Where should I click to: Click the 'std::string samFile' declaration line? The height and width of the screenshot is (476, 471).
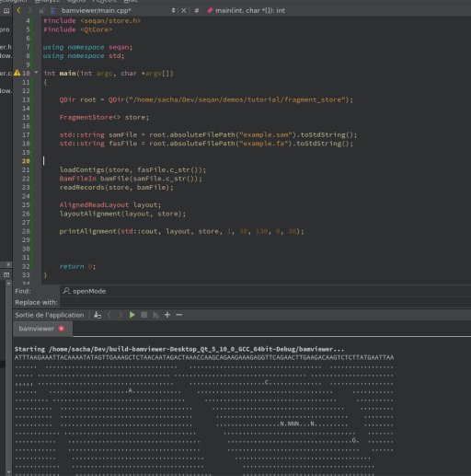[x=208, y=134]
